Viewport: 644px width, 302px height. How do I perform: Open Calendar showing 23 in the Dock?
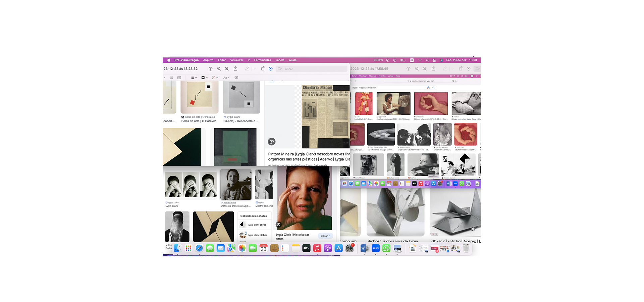[264, 248]
